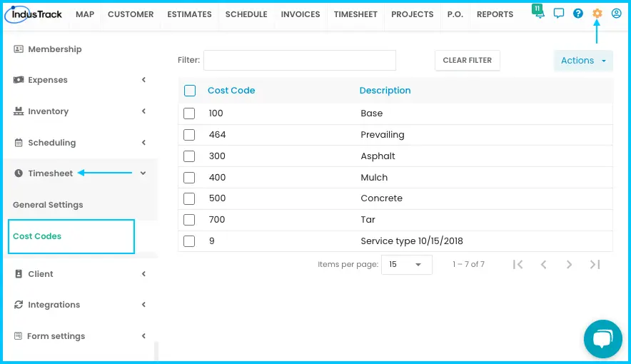Click the cost code 700 cell
631x364 pixels.
tap(217, 220)
